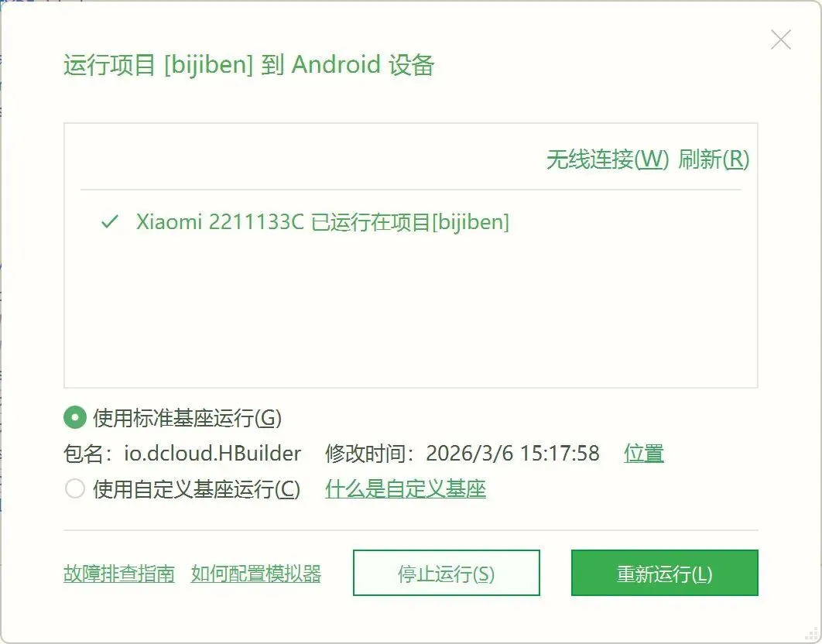Enable the 使用标准基座运行(G) radio button
Image resolution: width=822 pixels, height=644 pixels.
pyautogui.click(x=75, y=418)
